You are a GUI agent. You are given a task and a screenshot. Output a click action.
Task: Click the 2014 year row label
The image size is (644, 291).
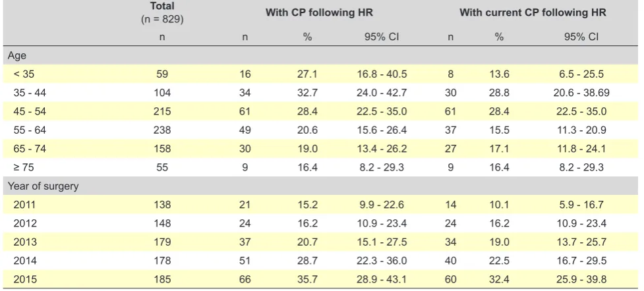click(24, 261)
